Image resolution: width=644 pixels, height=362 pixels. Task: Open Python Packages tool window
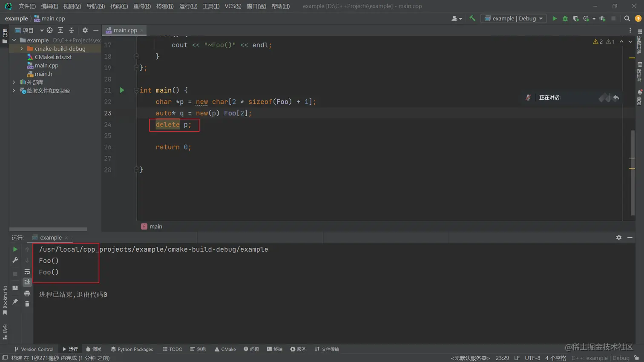[132, 349]
